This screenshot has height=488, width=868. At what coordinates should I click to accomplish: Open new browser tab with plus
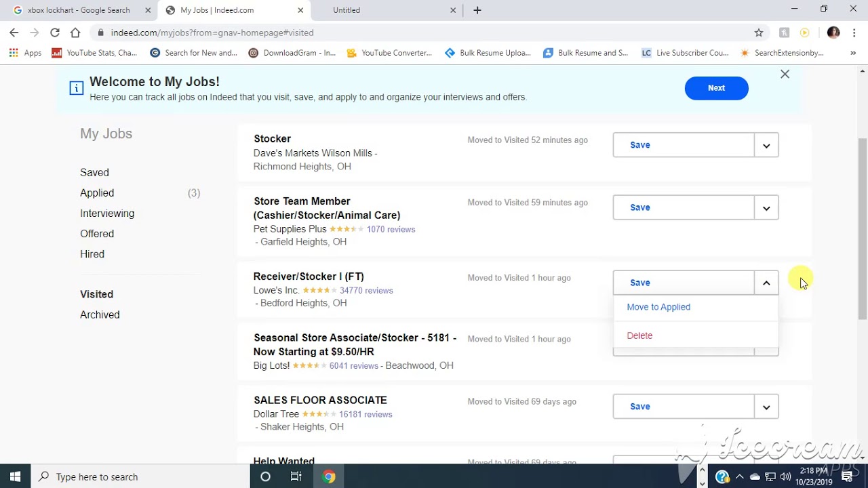tap(477, 10)
